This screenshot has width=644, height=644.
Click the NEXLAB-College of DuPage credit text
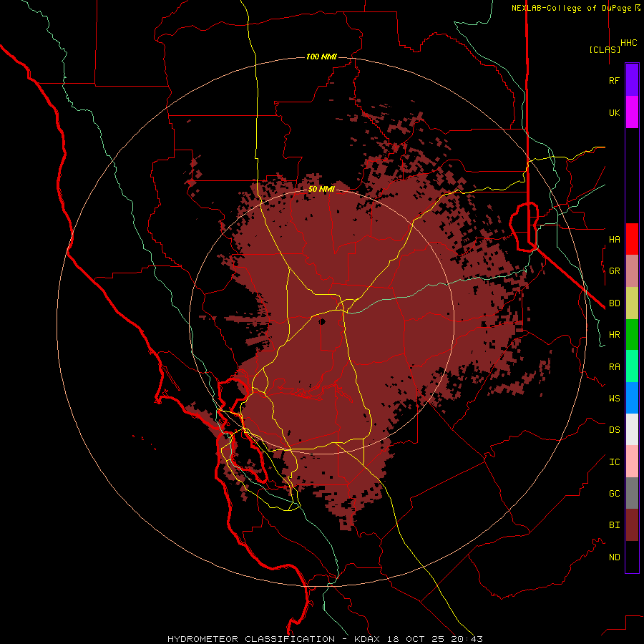click(572, 8)
